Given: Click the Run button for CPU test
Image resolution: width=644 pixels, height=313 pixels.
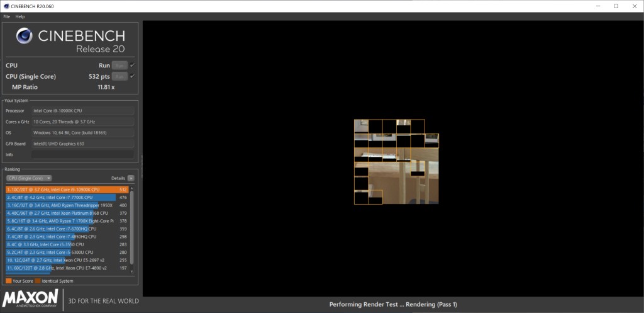Looking at the screenshot, I should click(119, 65).
